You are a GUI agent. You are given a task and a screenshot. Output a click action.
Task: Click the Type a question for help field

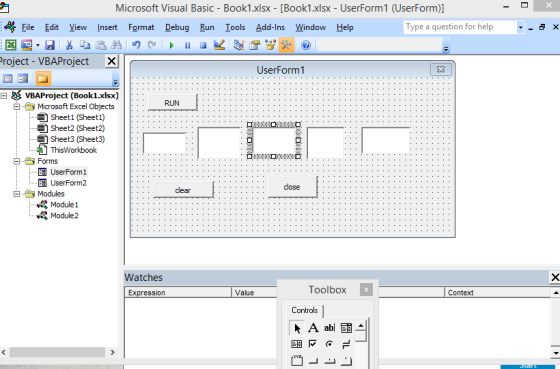460,27
